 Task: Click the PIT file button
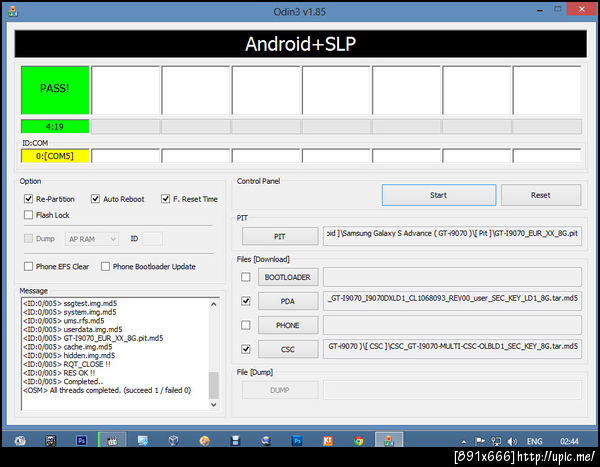[280, 237]
